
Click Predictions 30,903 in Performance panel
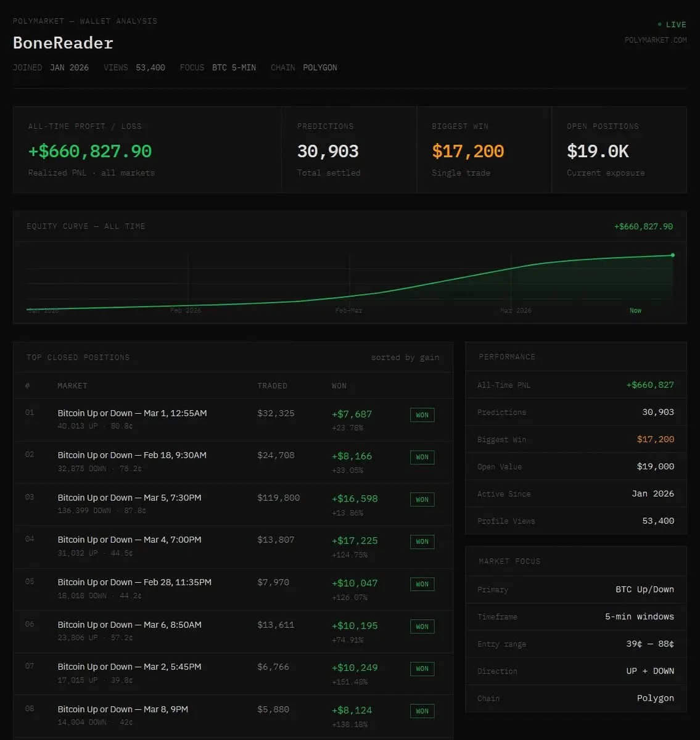[x=575, y=412]
